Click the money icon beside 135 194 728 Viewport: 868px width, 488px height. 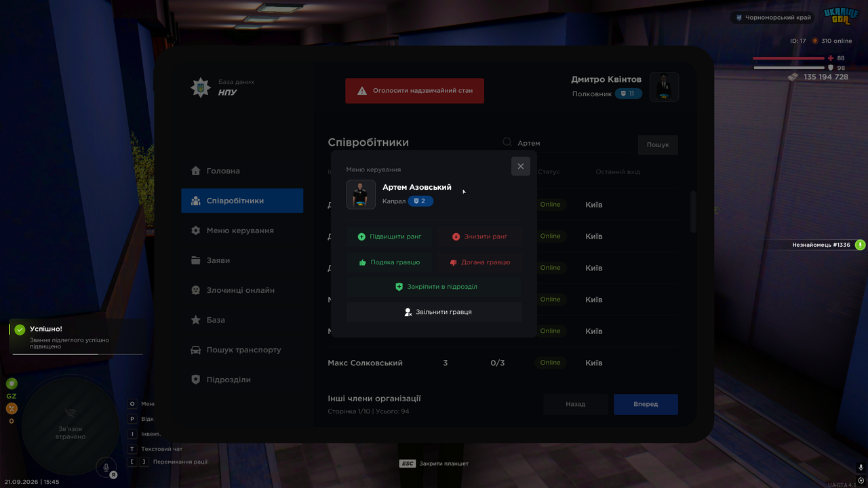(x=793, y=77)
